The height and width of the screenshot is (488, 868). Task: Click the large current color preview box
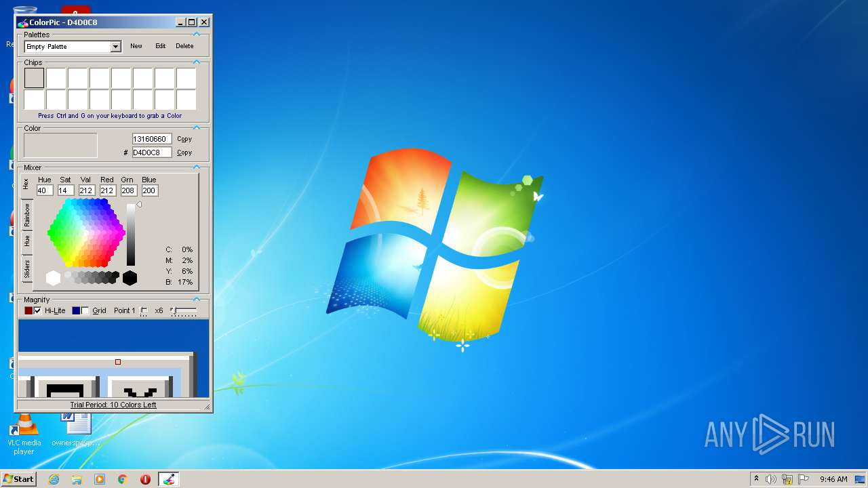point(60,145)
